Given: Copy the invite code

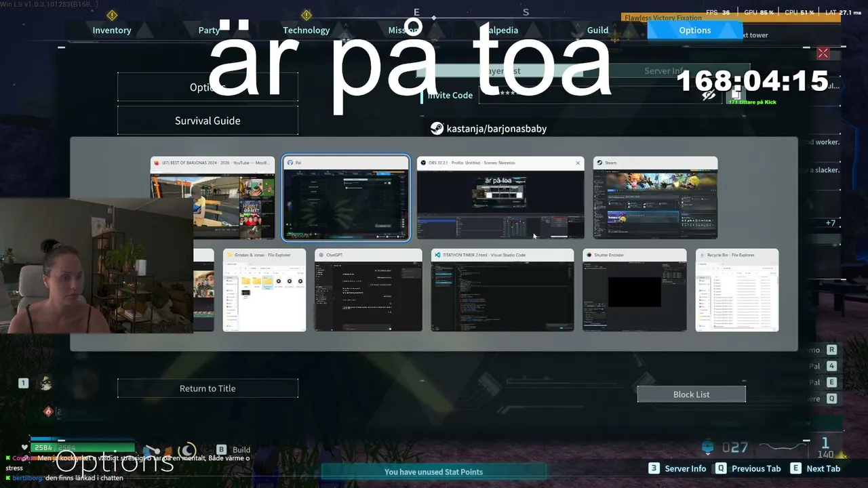Looking at the screenshot, I should pos(735,95).
